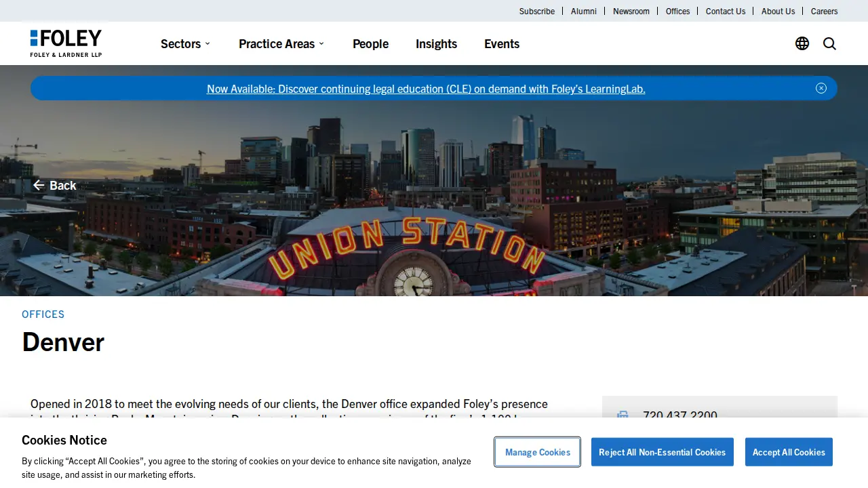Dismiss the LearningLab announcement banner

click(x=821, y=88)
